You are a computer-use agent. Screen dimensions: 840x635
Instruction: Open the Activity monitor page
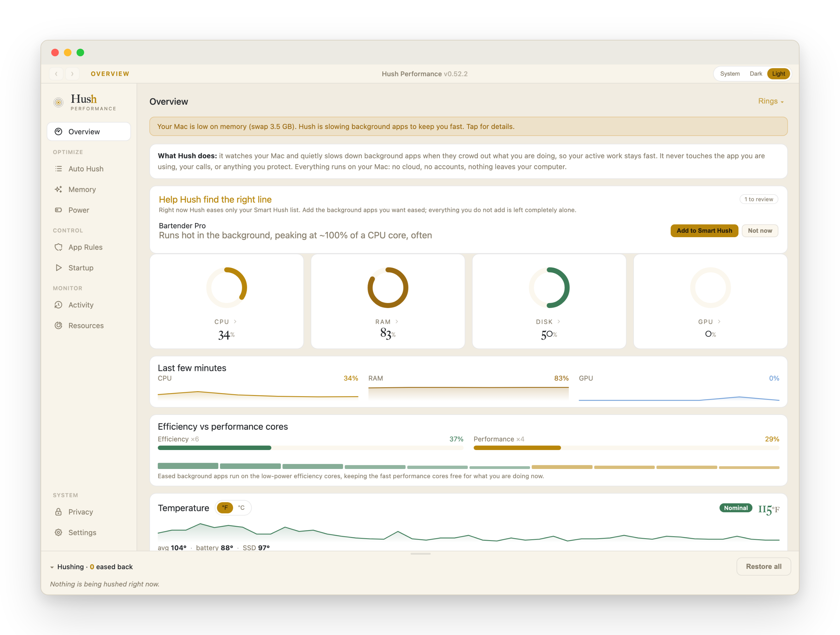[89, 305]
